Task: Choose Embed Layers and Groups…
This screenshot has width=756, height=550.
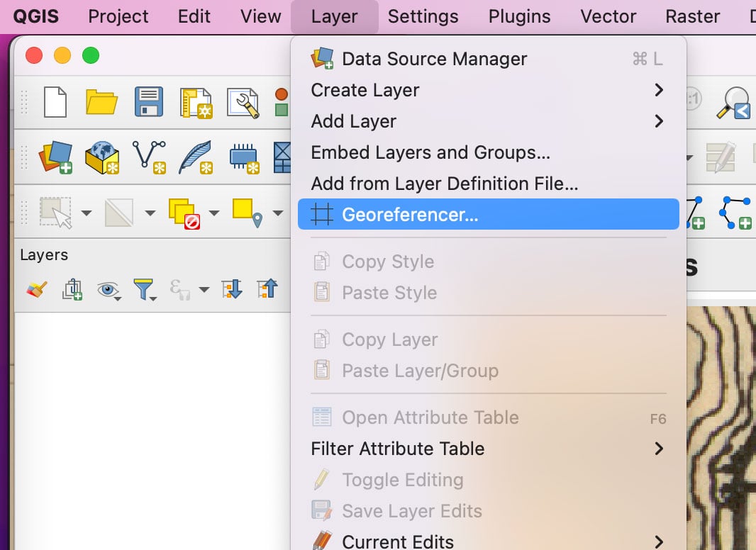Action: [489, 152]
